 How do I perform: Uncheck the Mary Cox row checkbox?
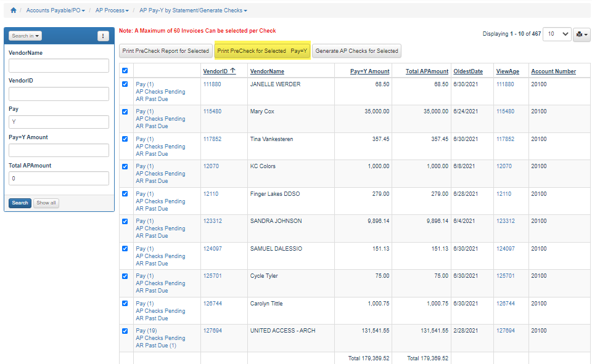125,111
